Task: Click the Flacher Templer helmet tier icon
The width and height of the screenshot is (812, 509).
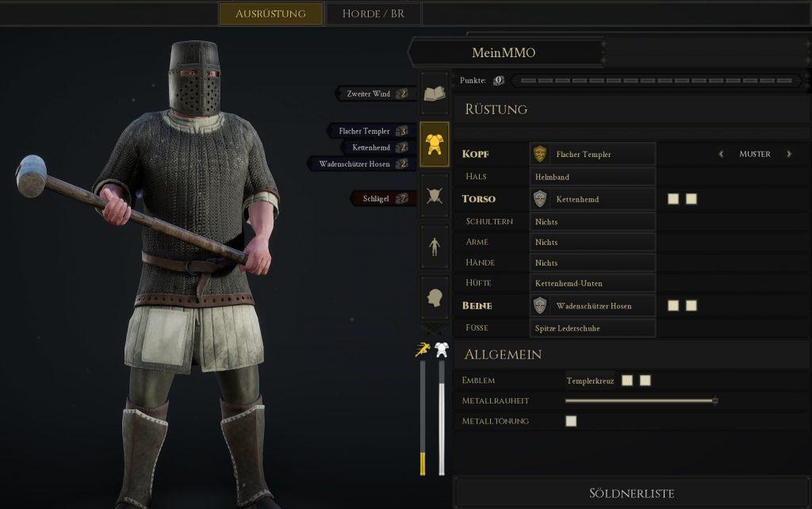Action: [540, 154]
